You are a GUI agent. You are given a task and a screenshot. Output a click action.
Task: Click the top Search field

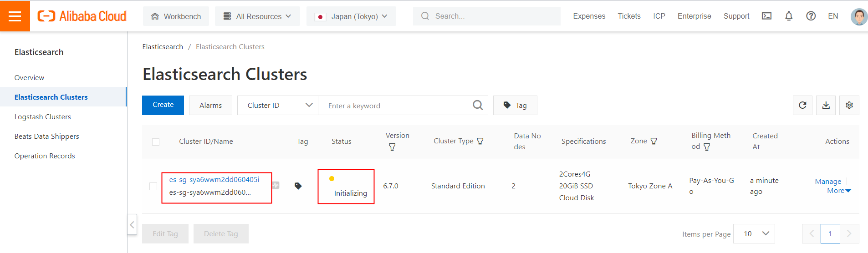pyautogui.click(x=486, y=16)
